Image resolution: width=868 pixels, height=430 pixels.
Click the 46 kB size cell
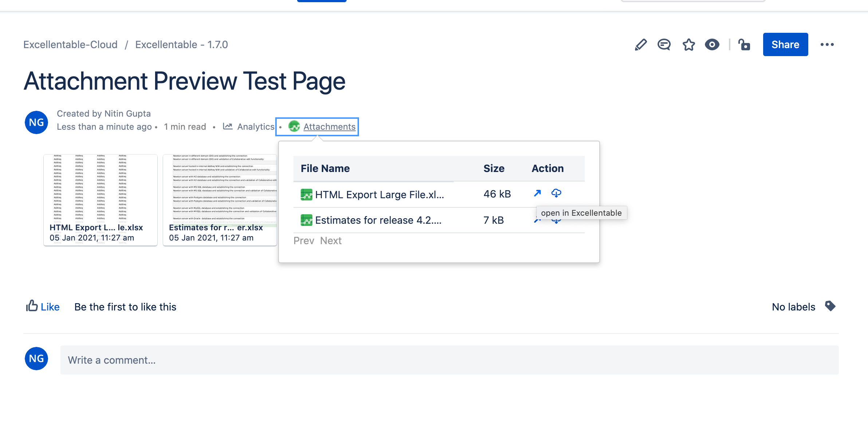(497, 194)
